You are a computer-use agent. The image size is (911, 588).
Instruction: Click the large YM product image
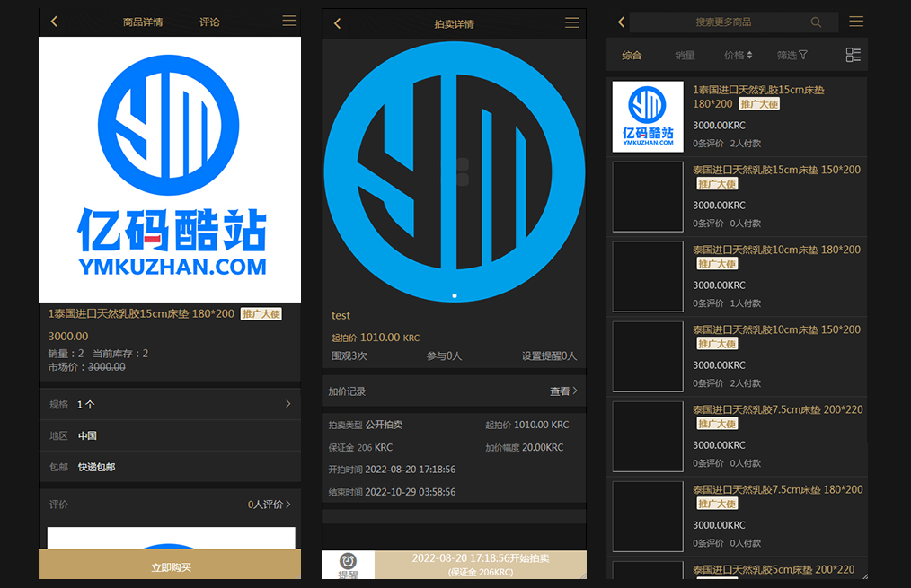170,170
